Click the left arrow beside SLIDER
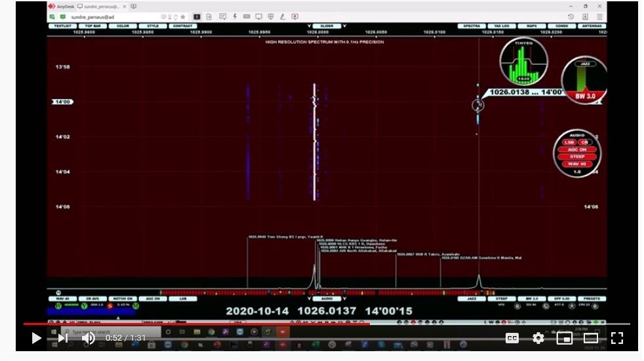The image size is (644, 361). click(310, 26)
